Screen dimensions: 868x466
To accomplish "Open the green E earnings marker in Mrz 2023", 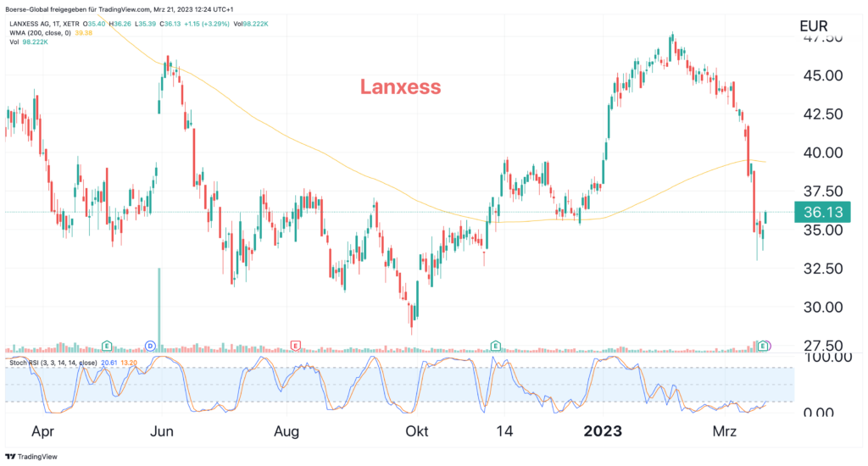I will [763, 346].
